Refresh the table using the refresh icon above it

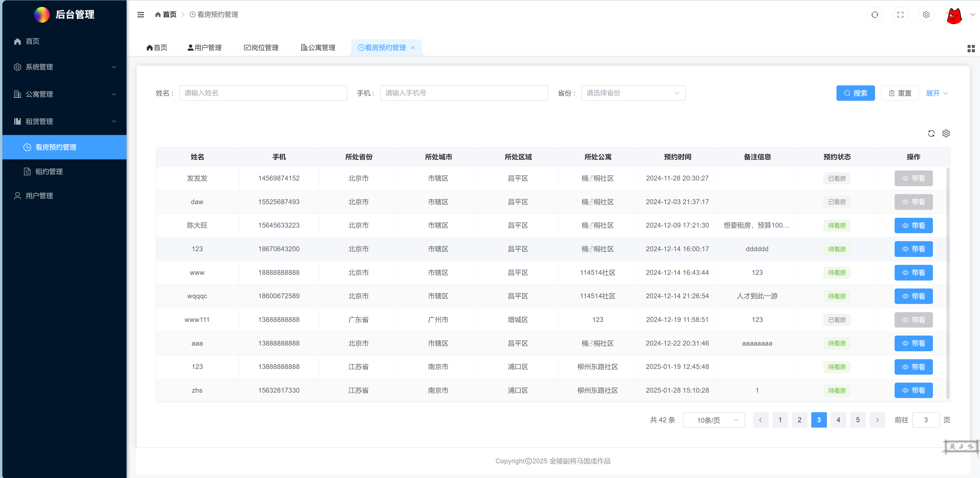tap(931, 133)
